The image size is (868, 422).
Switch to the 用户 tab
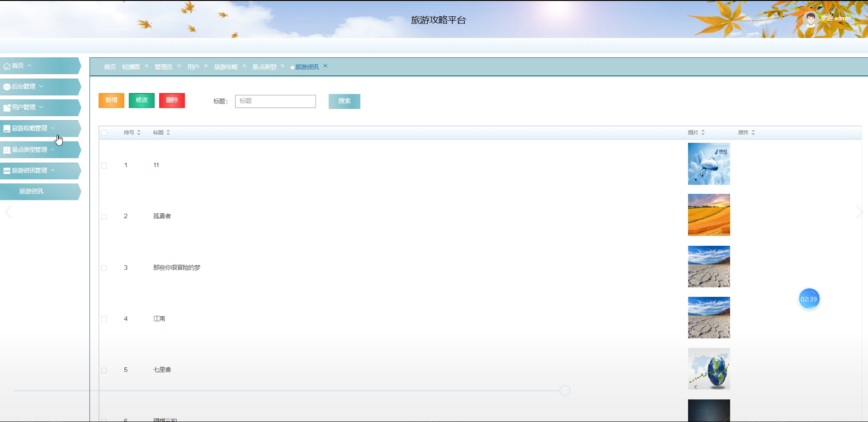(x=193, y=67)
